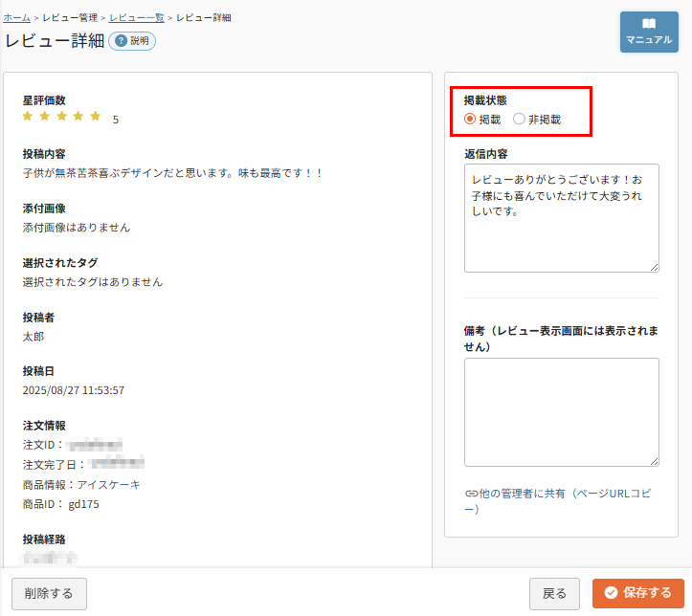692x616 pixels.
Task: Click the 説明 help badge
Action: tap(132, 41)
